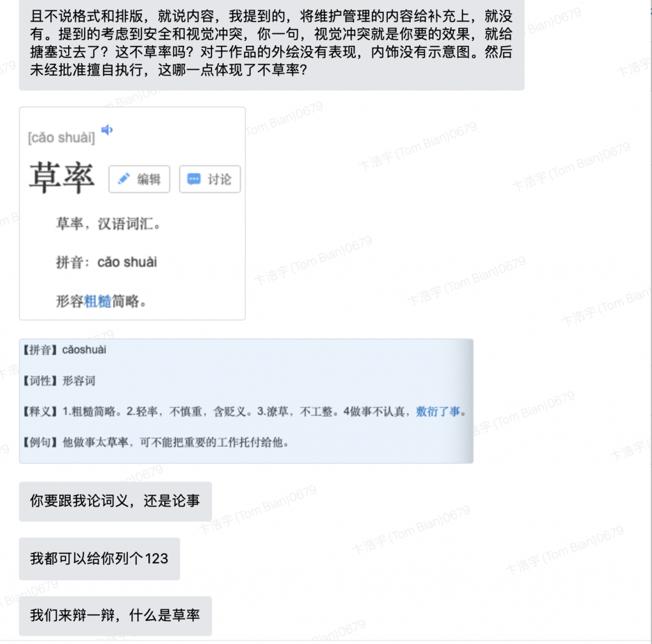This screenshot has height=644, width=652.
Task: Click the blue chat icon beside 讨论
Action: click(194, 179)
